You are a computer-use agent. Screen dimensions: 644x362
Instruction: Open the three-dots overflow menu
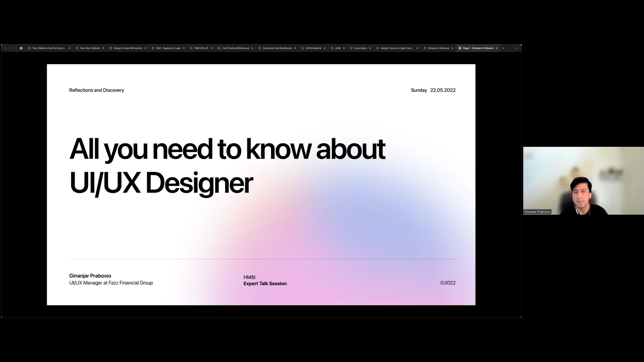coord(517,48)
